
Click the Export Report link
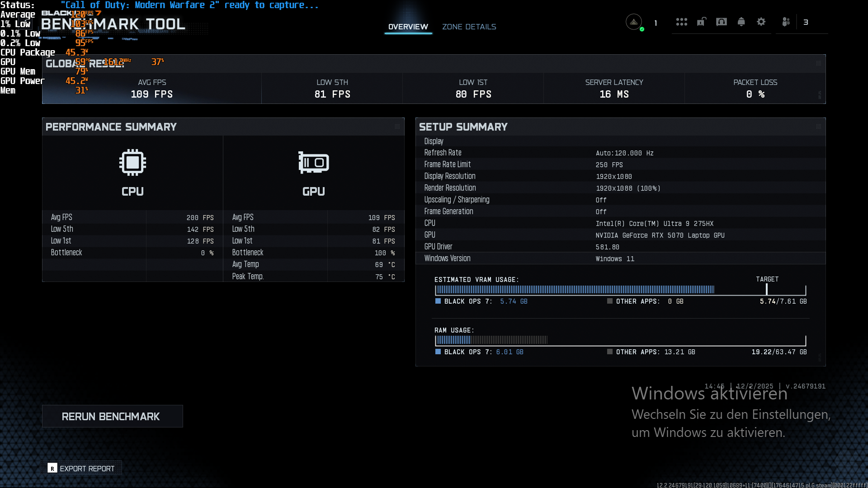87,469
